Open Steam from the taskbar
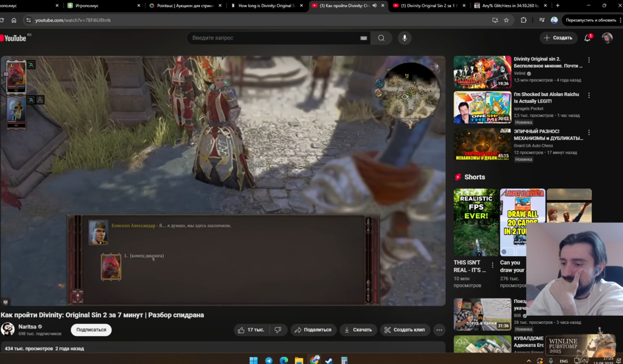Image resolution: width=623 pixels, height=364 pixels. click(x=329, y=361)
